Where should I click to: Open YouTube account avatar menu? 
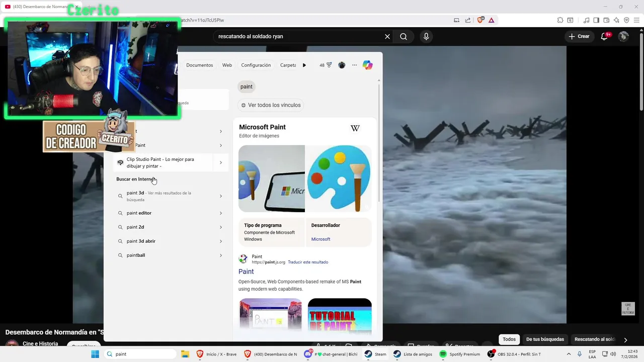point(623,36)
